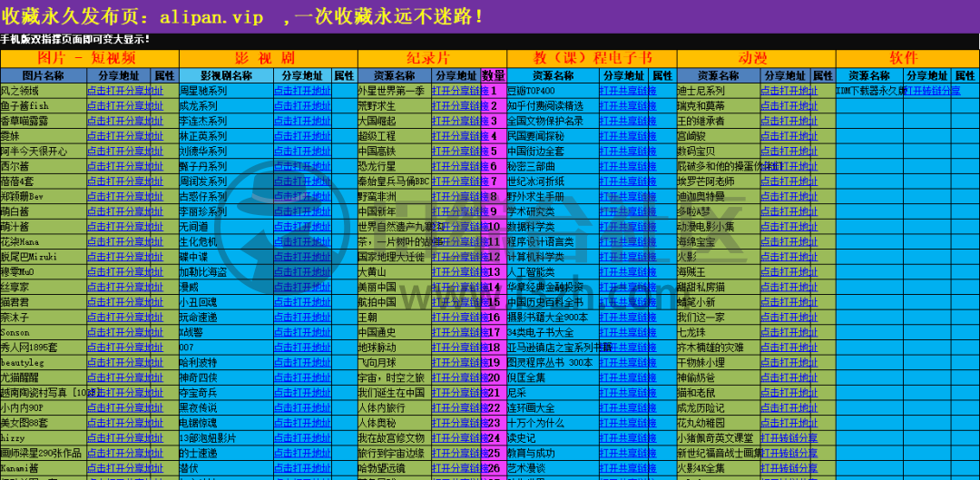Screen dimensions: 980x480
Task: Open the address link for 林正英系列
Action: (x=302, y=135)
